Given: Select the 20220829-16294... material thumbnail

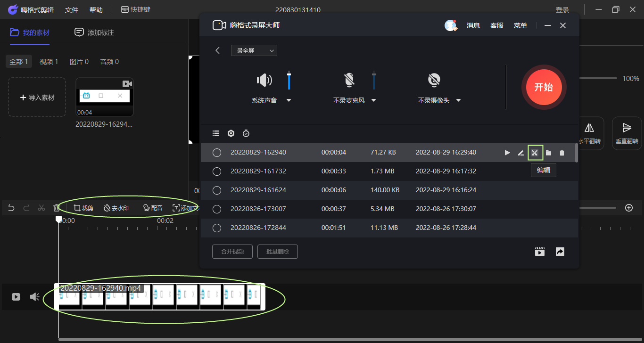Looking at the screenshot, I should (105, 98).
